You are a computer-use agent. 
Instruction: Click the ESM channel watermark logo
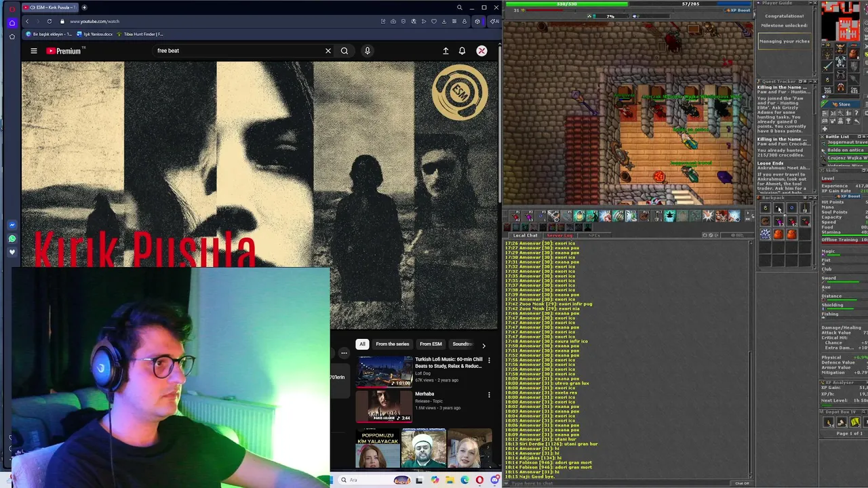click(x=460, y=93)
